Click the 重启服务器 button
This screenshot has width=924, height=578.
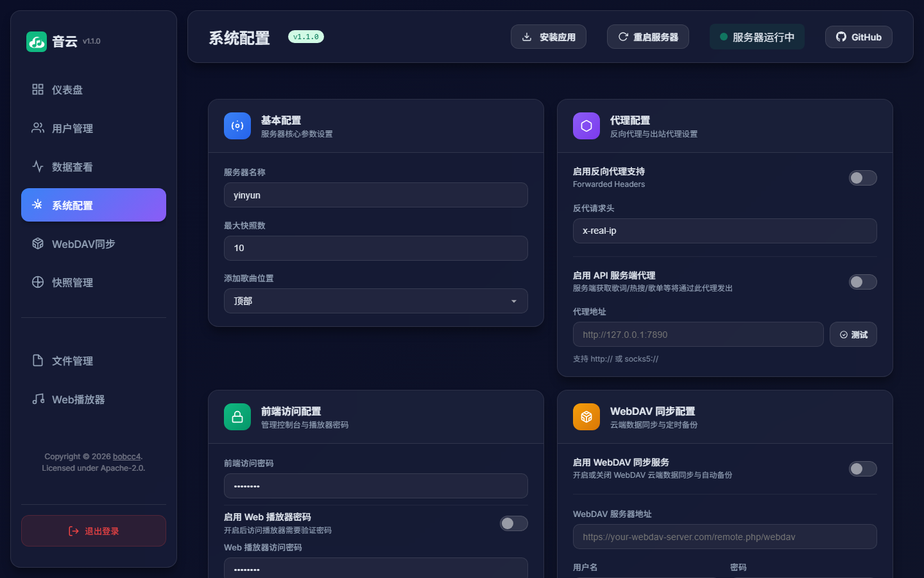coord(648,37)
